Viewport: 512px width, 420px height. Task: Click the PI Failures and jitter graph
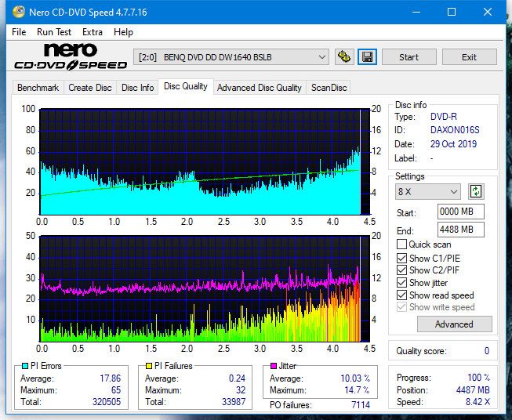[205, 289]
